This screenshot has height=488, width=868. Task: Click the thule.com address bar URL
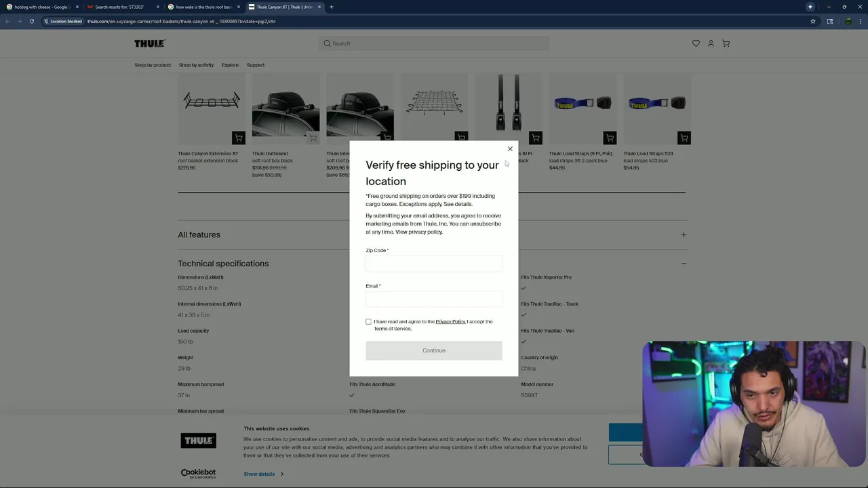click(181, 21)
